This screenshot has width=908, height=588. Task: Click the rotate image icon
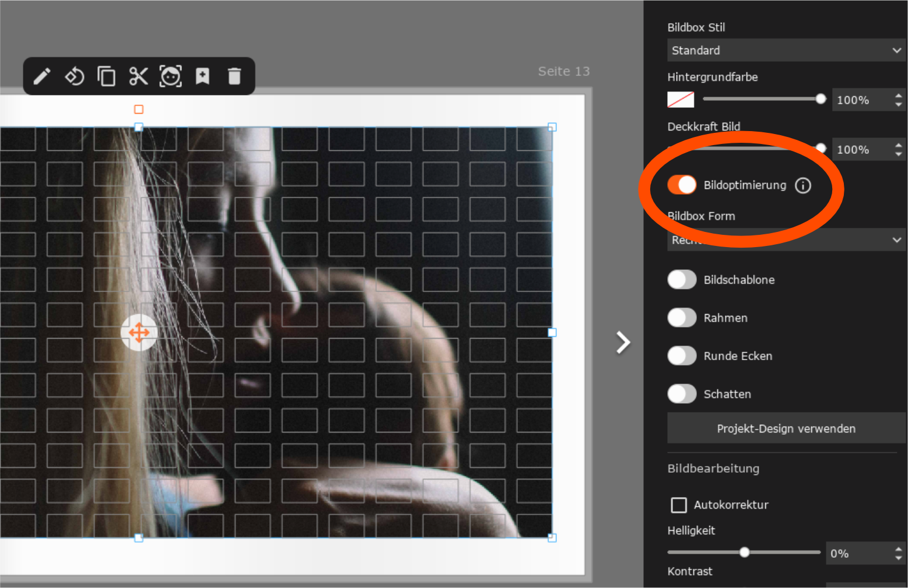(x=74, y=76)
